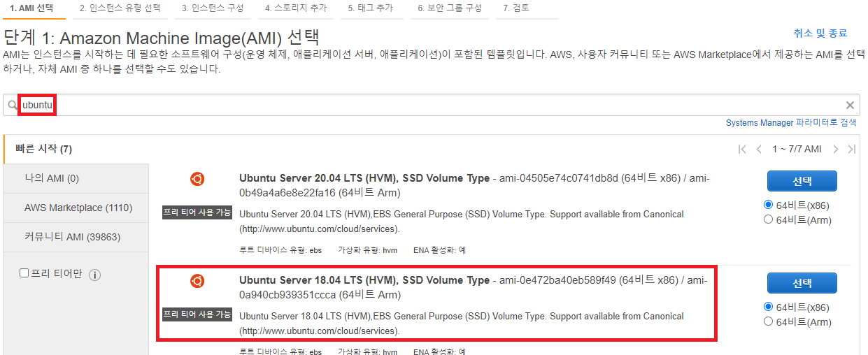The image size is (868, 355).
Task: Click the page heading 단계 1 AMI 선택
Action: click(162, 38)
